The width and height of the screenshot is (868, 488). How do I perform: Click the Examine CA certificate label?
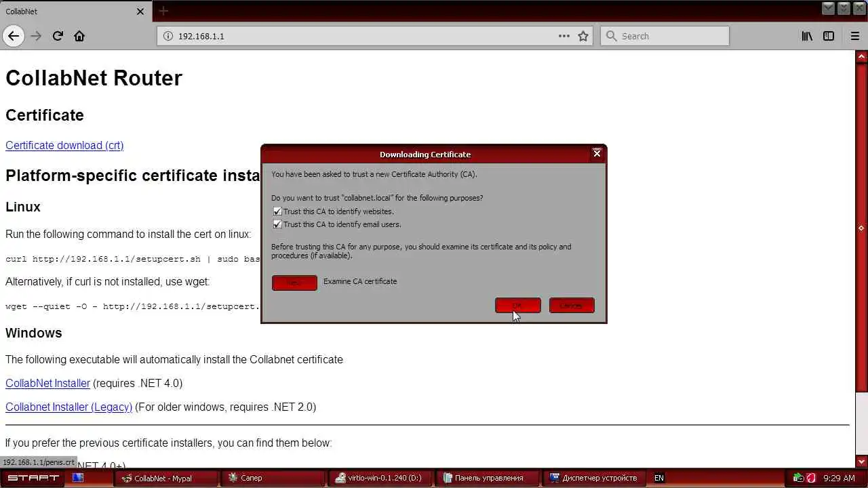360,281
